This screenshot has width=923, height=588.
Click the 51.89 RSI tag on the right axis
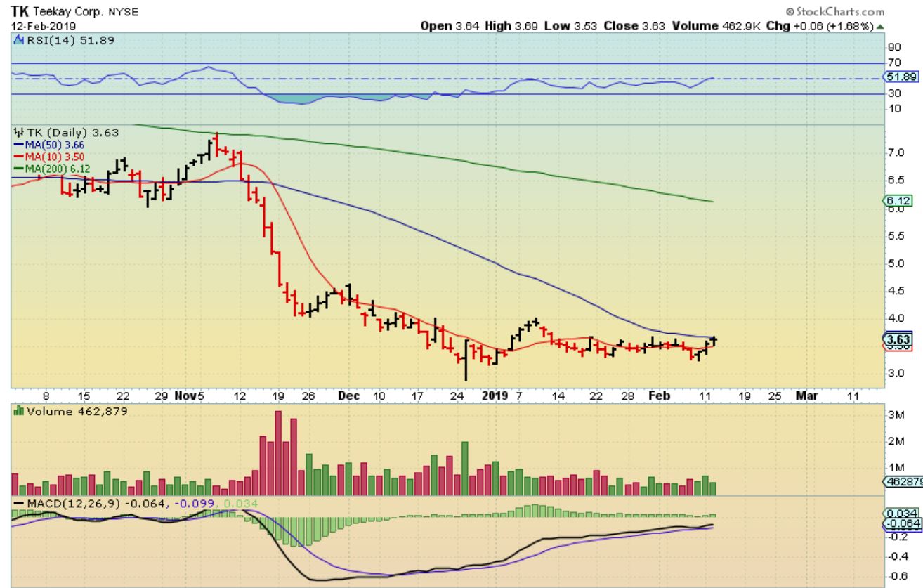click(x=899, y=77)
